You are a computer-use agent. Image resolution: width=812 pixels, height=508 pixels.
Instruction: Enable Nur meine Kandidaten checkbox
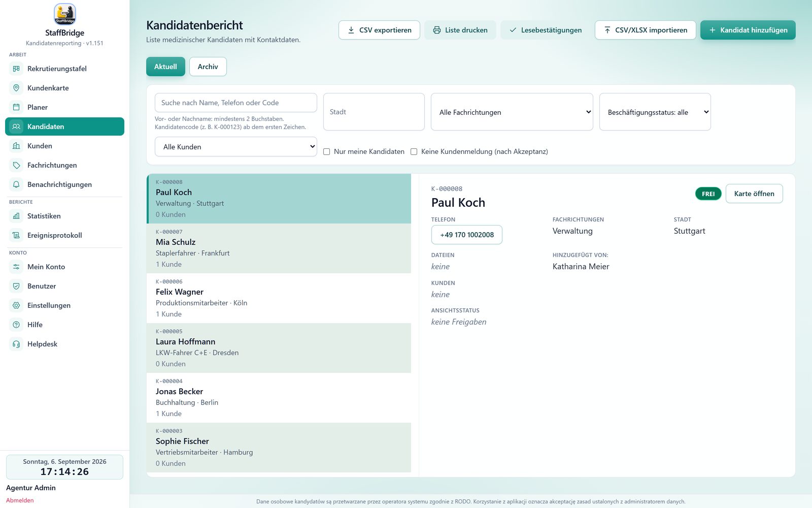(x=327, y=151)
